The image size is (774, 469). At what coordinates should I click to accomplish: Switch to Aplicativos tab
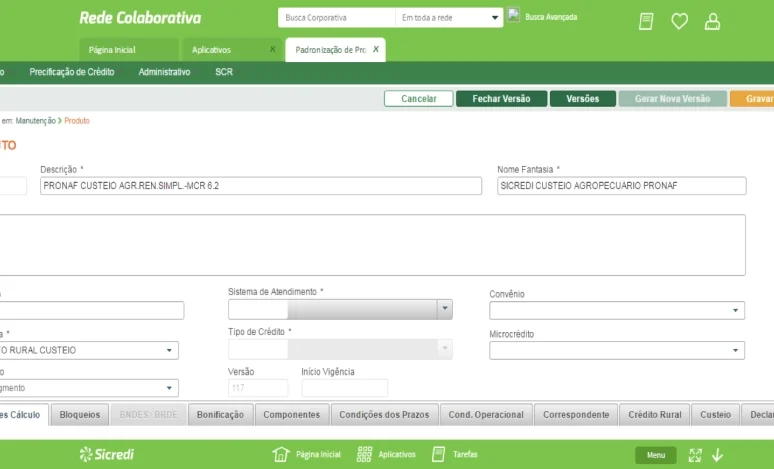(x=232, y=50)
